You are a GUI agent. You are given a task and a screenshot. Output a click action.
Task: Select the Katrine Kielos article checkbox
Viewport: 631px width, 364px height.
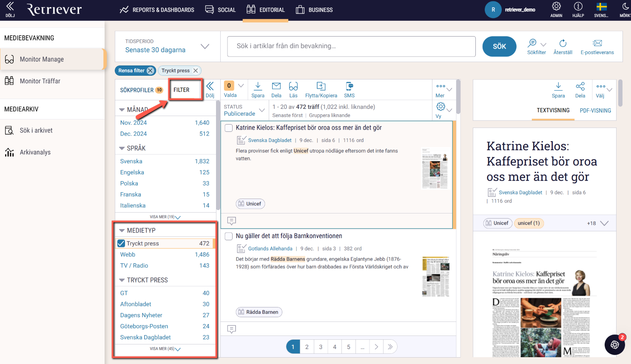pos(229,128)
